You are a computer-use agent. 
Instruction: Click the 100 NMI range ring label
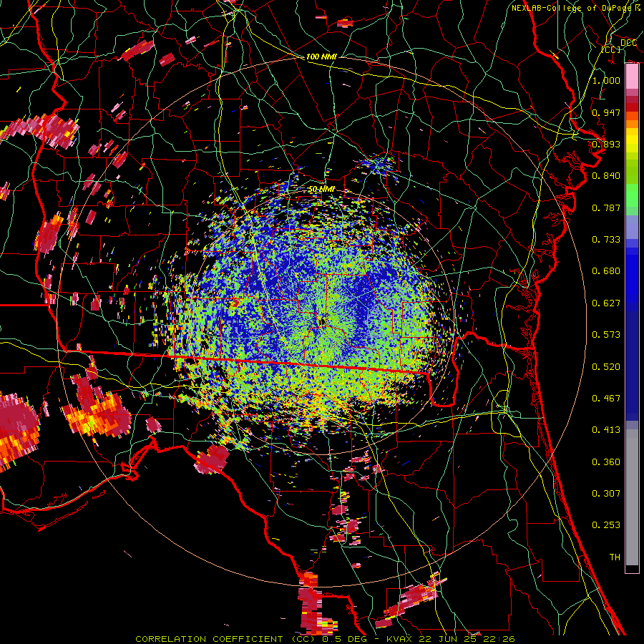pyautogui.click(x=321, y=57)
